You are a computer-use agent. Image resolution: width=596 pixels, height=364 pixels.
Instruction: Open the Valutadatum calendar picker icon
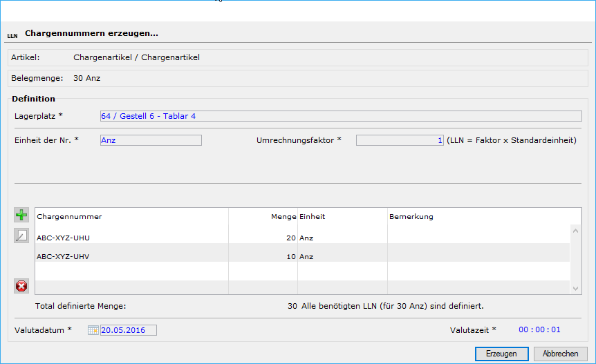(x=93, y=330)
